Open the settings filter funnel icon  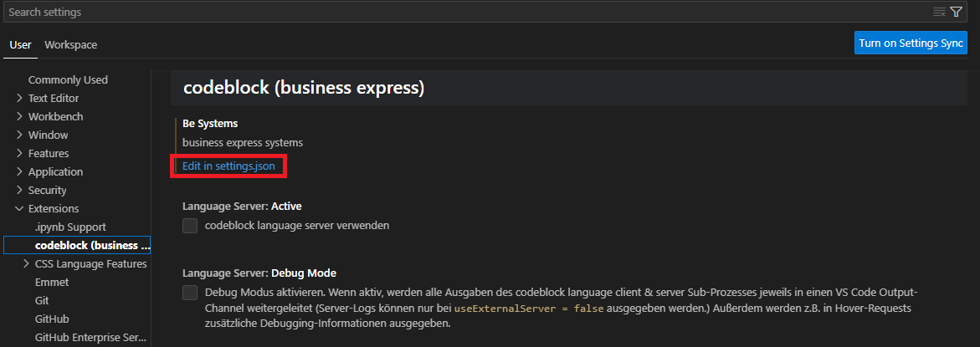[x=956, y=13]
